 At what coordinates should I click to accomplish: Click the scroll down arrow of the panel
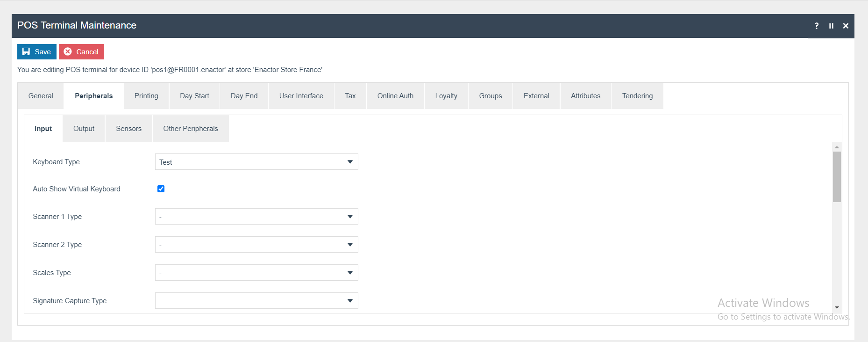837,307
